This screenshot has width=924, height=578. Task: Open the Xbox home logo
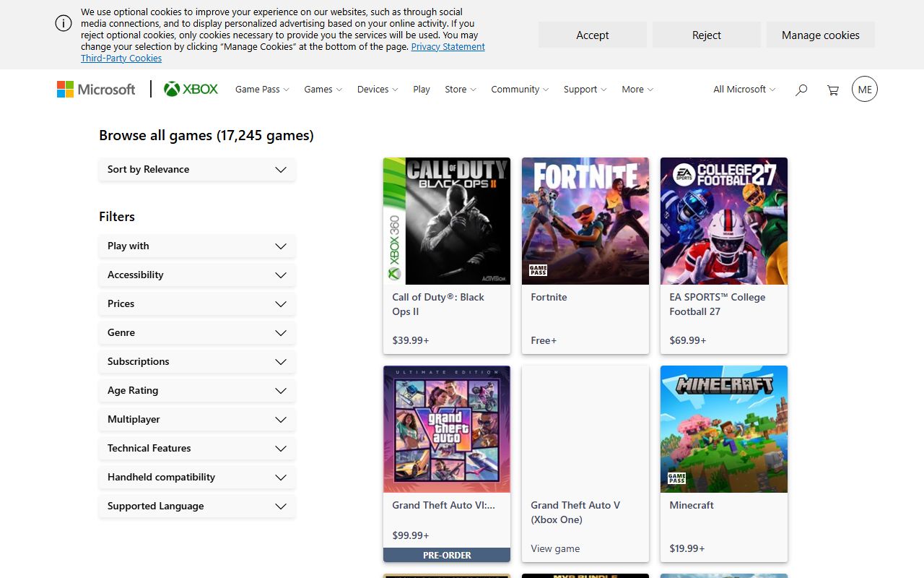(191, 89)
